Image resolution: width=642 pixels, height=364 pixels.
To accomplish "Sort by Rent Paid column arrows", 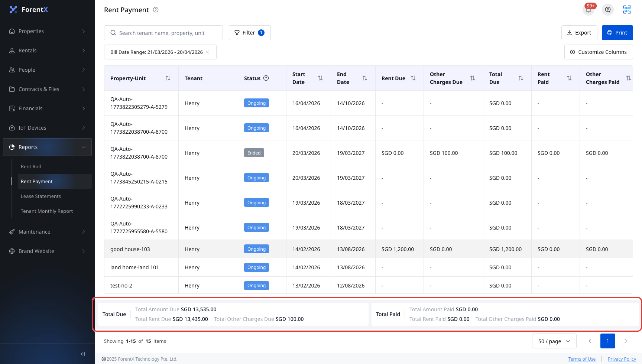I will pyautogui.click(x=569, y=78).
